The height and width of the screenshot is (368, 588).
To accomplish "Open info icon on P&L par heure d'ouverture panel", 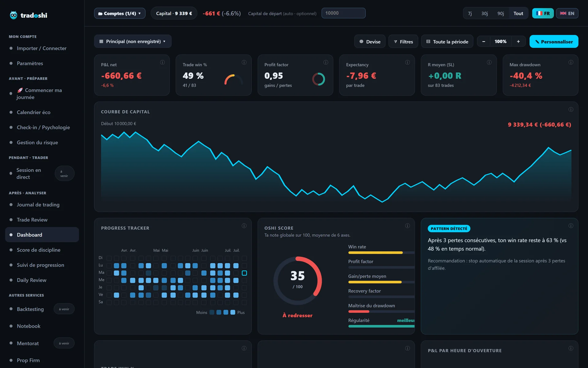I will pos(571,348).
